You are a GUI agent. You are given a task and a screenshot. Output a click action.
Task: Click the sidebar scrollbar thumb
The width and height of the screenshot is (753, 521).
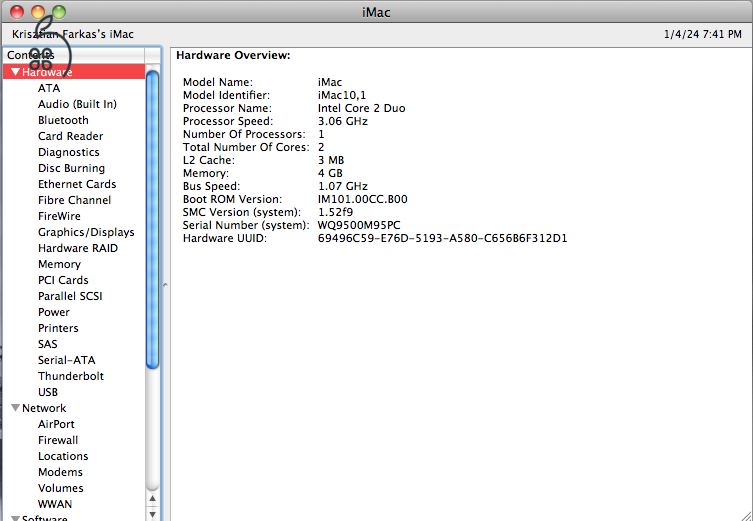[153, 220]
